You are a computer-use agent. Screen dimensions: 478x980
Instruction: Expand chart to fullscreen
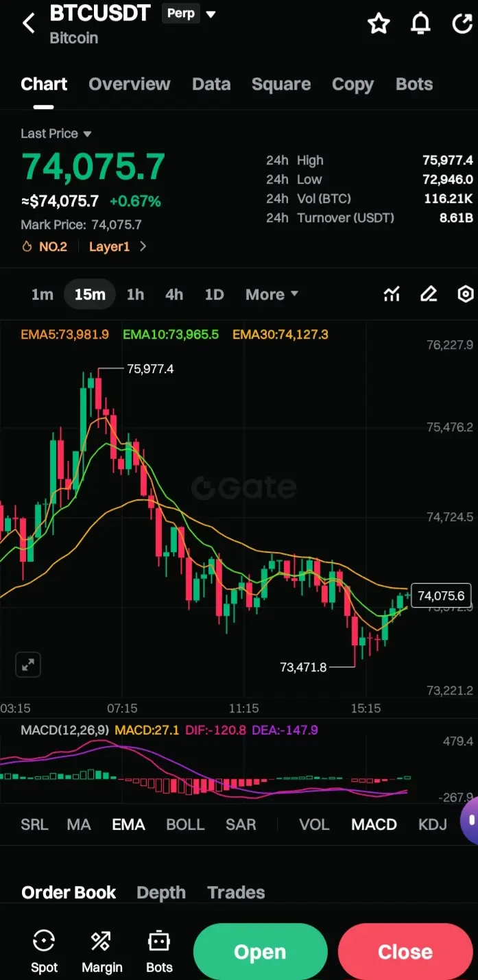point(28,665)
